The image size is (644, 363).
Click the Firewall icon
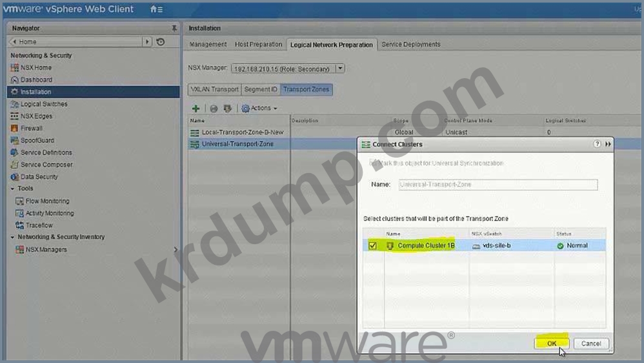pos(14,129)
